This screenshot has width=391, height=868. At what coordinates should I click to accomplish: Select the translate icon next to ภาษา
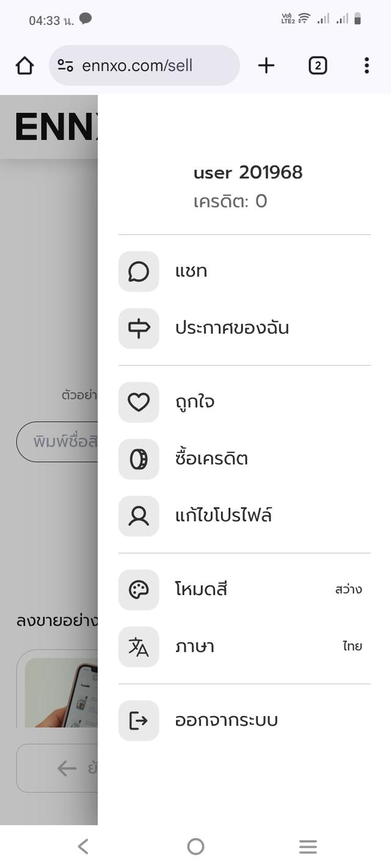click(137, 647)
